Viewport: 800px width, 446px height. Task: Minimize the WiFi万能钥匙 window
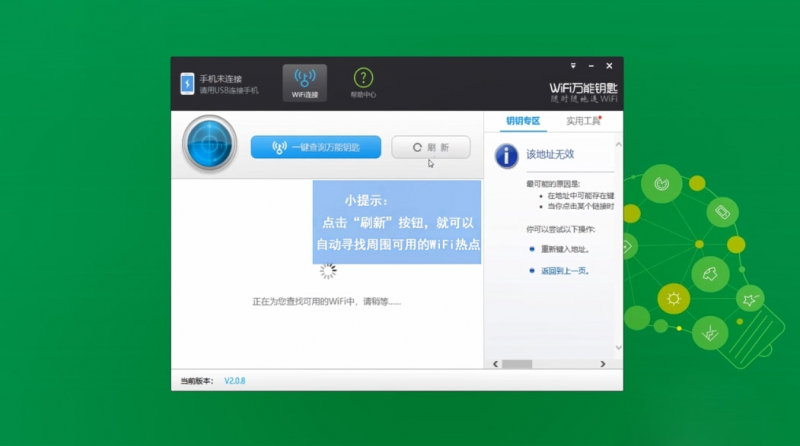click(591, 66)
